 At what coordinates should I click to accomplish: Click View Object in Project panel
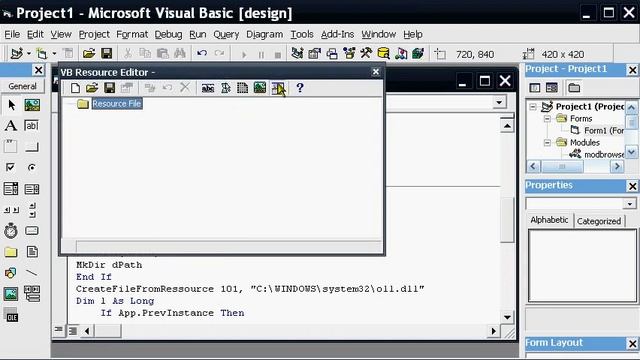pyautogui.click(x=552, y=88)
